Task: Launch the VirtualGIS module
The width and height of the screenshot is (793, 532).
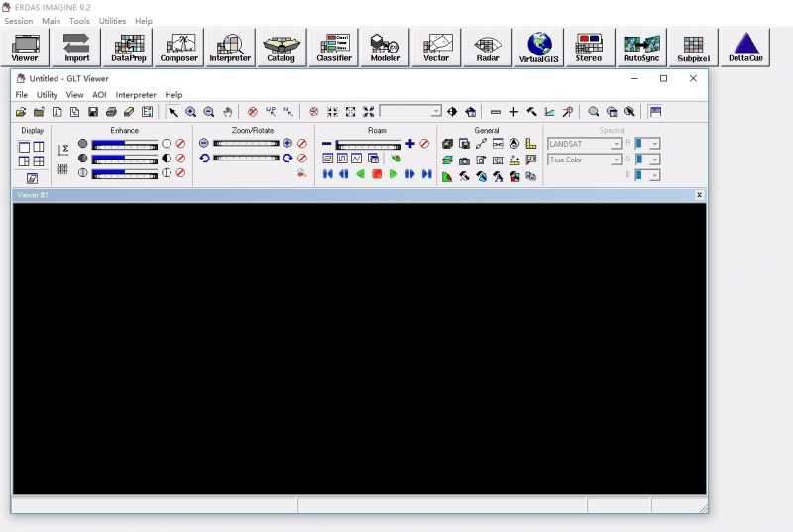Action: tap(539, 47)
